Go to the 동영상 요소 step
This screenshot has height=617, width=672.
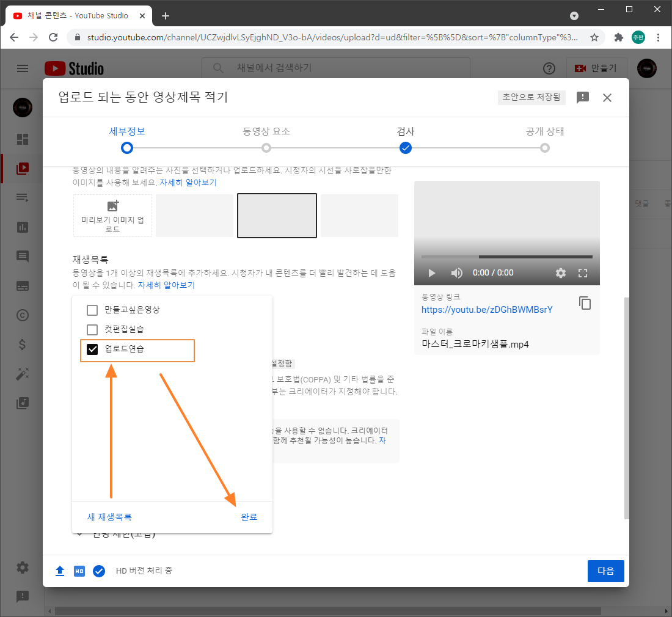coord(266,139)
